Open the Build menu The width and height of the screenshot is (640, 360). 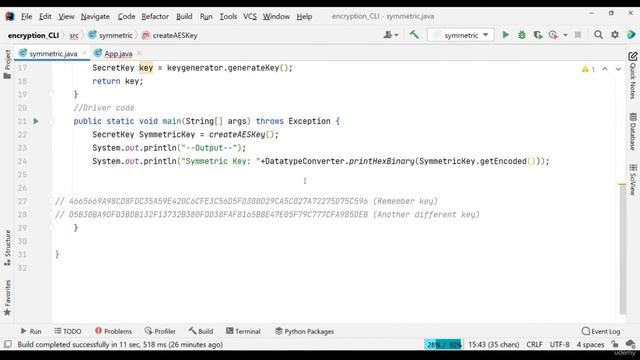coord(184,16)
